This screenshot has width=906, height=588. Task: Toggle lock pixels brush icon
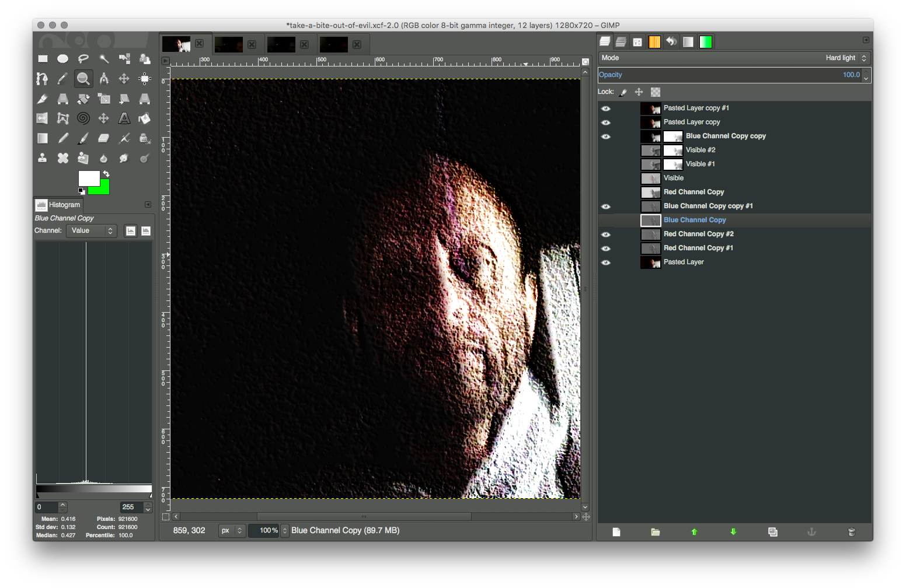pos(623,92)
